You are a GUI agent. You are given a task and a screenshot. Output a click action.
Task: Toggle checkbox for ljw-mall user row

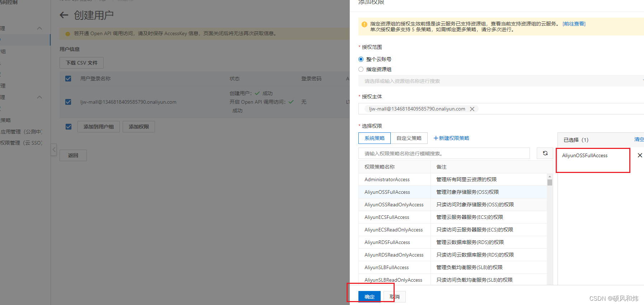click(68, 102)
